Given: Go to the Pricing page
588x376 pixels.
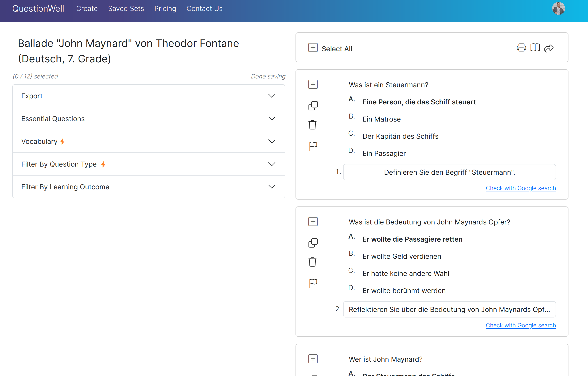Looking at the screenshot, I should pos(165,9).
